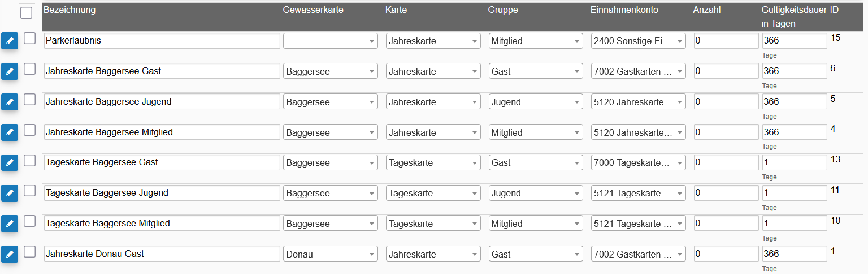Viewport: 868px width, 274px height.
Task: Open edit for Jahreskarte Baggersee Jugend
Action: 10,102
